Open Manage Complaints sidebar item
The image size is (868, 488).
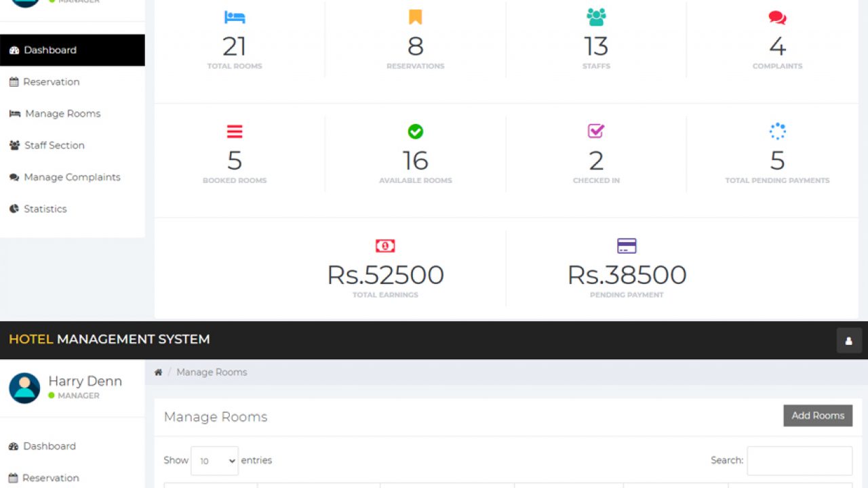[72, 178]
